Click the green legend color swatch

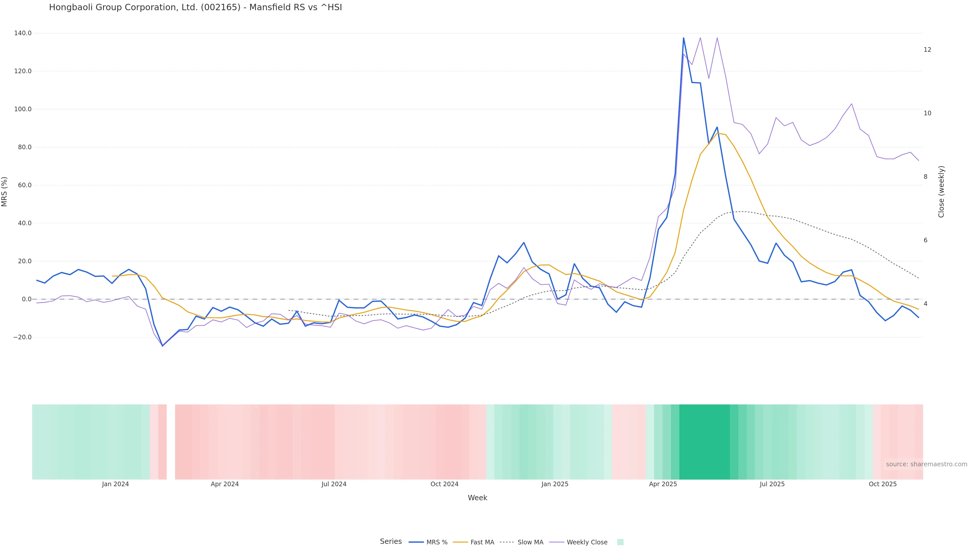[620, 542]
